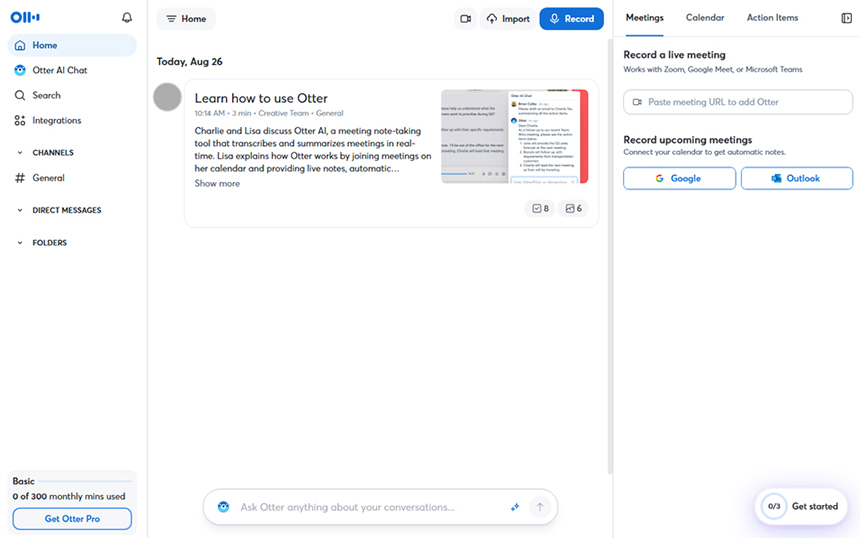This screenshot has height=538, width=860.
Task: Collapse the right side panel
Action: coord(846,18)
